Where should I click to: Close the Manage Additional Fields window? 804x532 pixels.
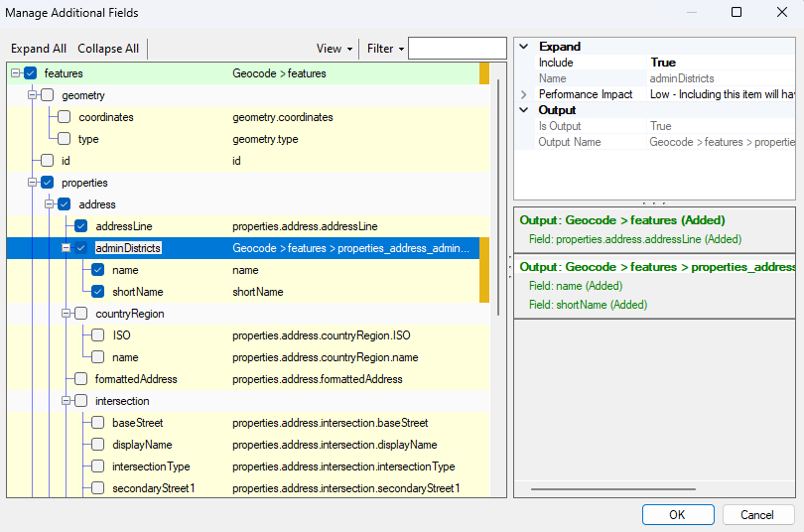pyautogui.click(x=782, y=12)
